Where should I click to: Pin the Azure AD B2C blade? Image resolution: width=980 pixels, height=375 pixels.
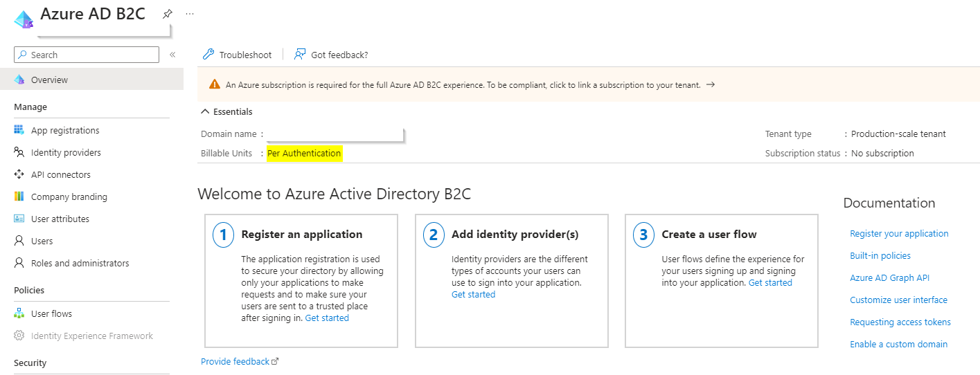tap(167, 14)
